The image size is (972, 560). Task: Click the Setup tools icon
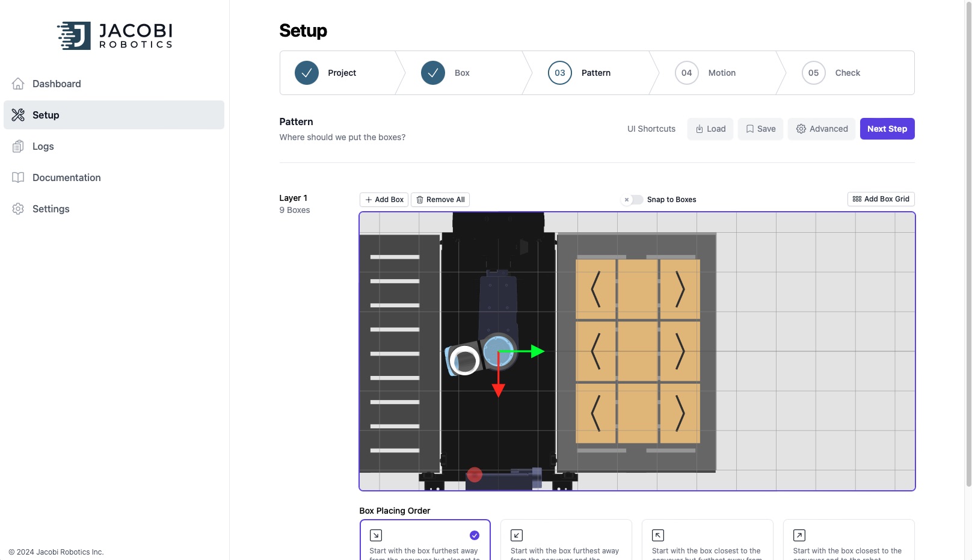click(x=18, y=115)
